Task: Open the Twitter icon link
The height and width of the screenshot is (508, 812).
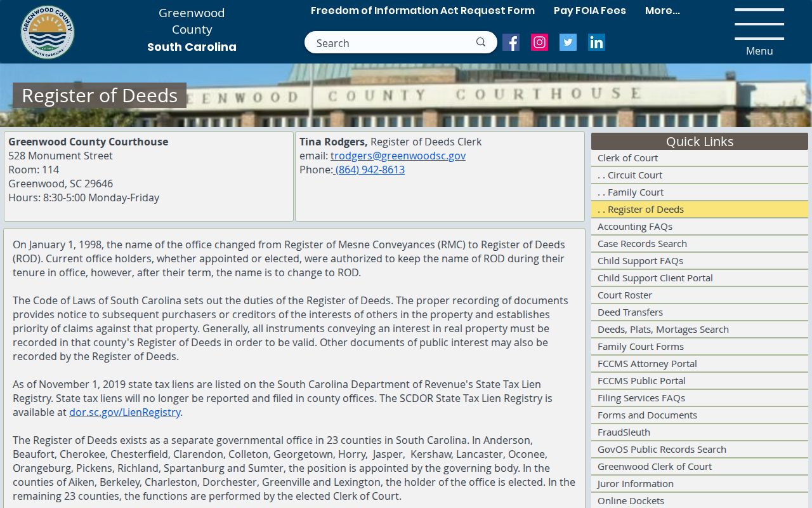Action: [568, 43]
